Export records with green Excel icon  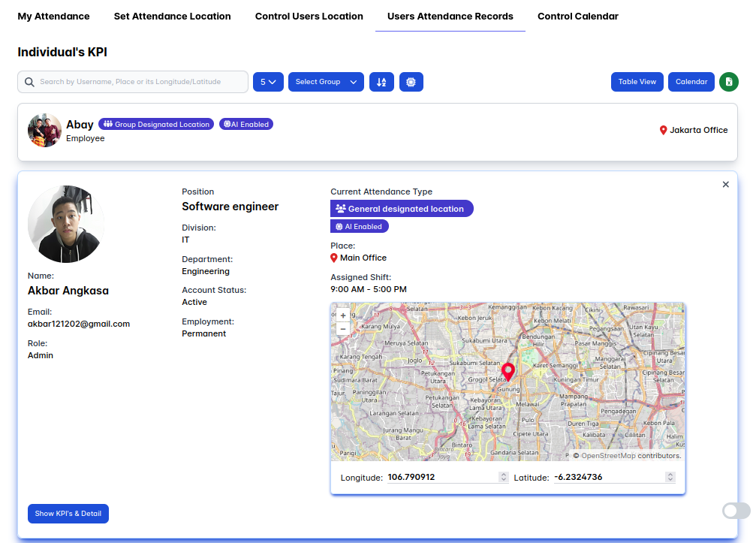[x=728, y=82]
